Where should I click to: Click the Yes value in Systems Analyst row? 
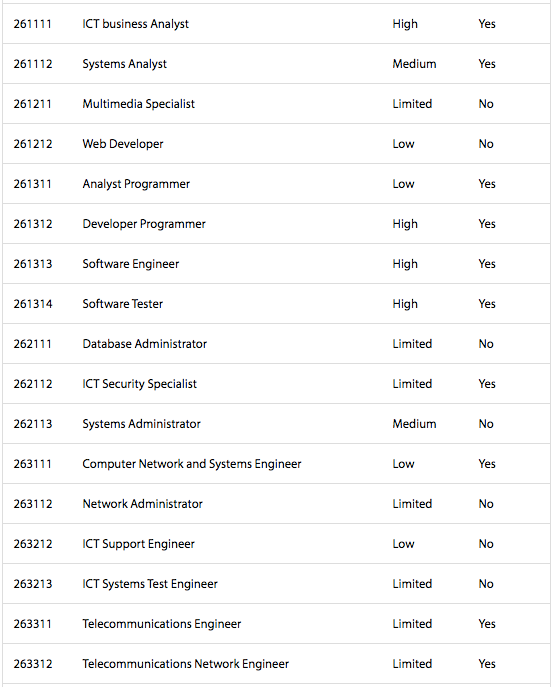pyautogui.click(x=487, y=64)
